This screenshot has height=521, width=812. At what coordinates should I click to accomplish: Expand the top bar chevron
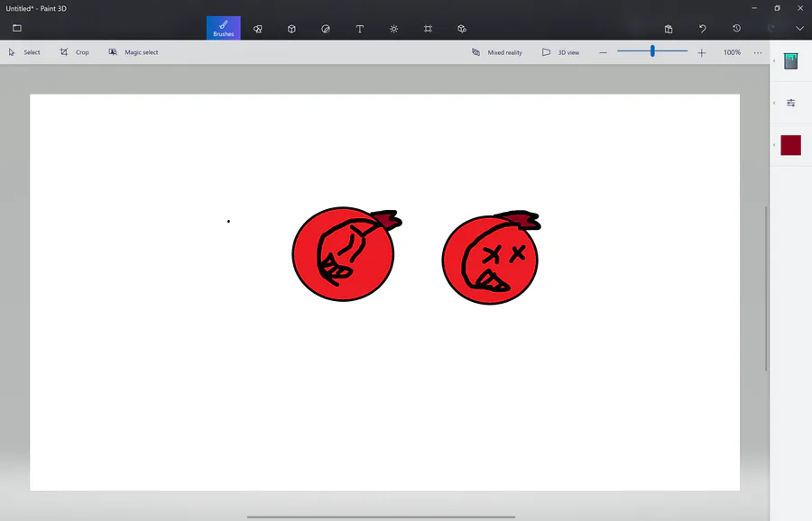(x=799, y=29)
